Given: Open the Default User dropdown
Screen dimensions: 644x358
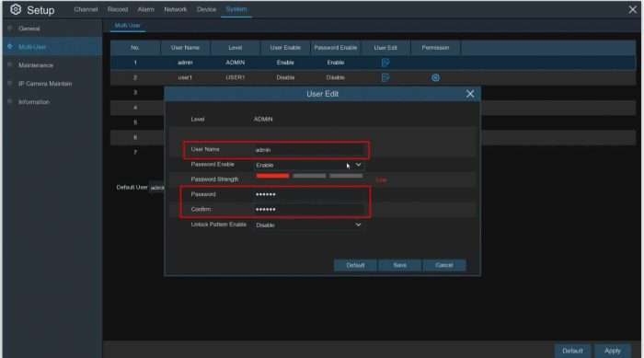Looking at the screenshot, I should [157, 188].
